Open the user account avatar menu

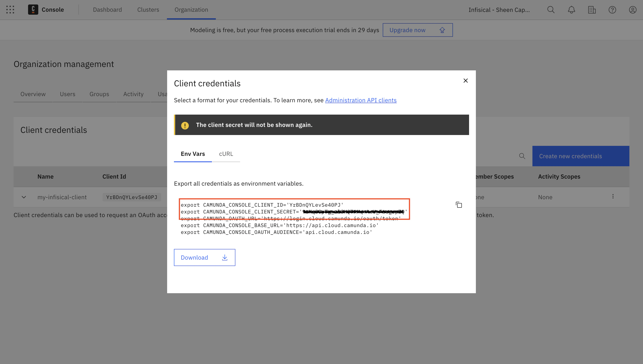pos(633,10)
